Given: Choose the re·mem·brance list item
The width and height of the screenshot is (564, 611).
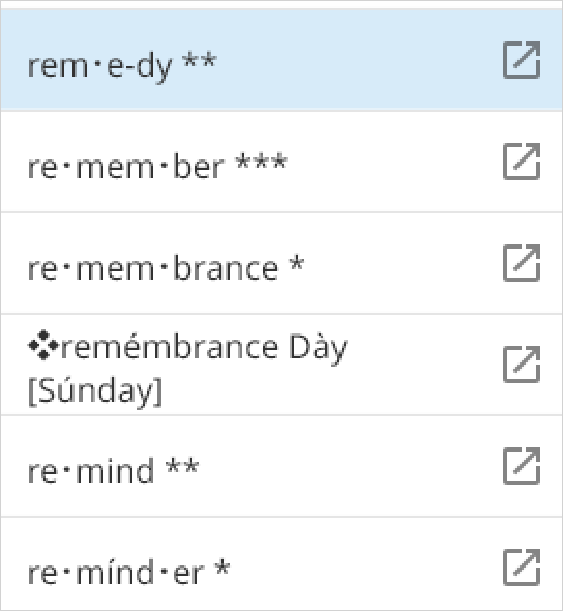Looking at the screenshot, I should 282,263.
